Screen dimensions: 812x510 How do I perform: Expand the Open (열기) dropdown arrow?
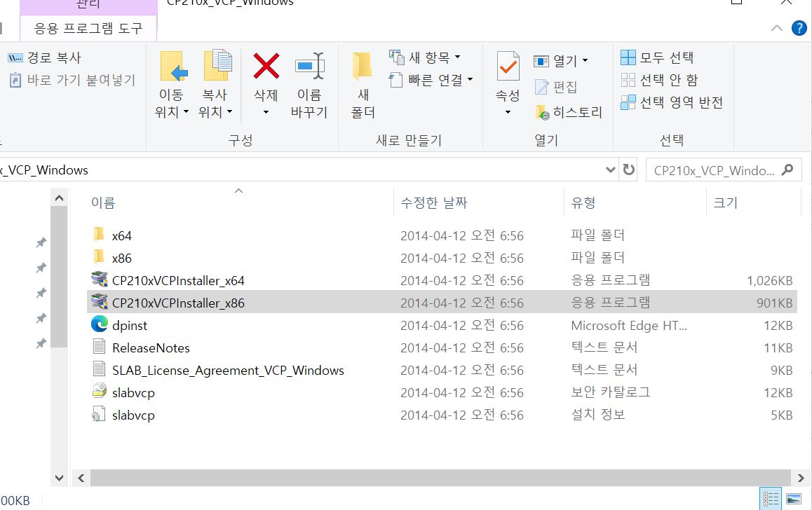pyautogui.click(x=586, y=61)
